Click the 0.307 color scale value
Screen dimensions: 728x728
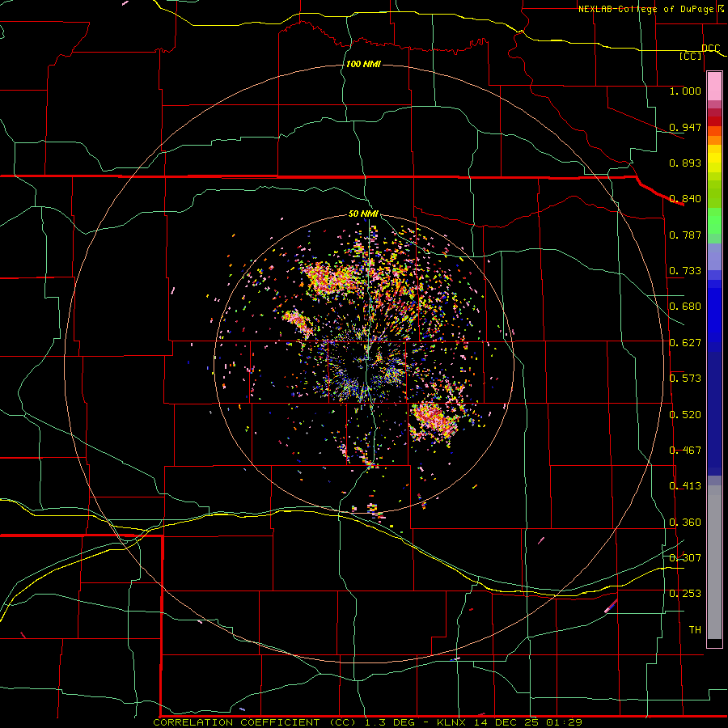pos(685,558)
